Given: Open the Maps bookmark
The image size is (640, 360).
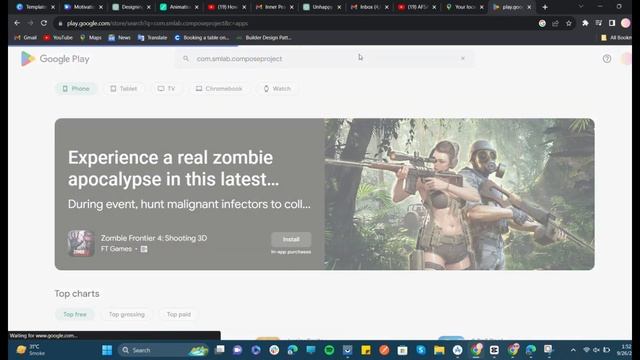Looking at the screenshot, I should tap(91, 38).
